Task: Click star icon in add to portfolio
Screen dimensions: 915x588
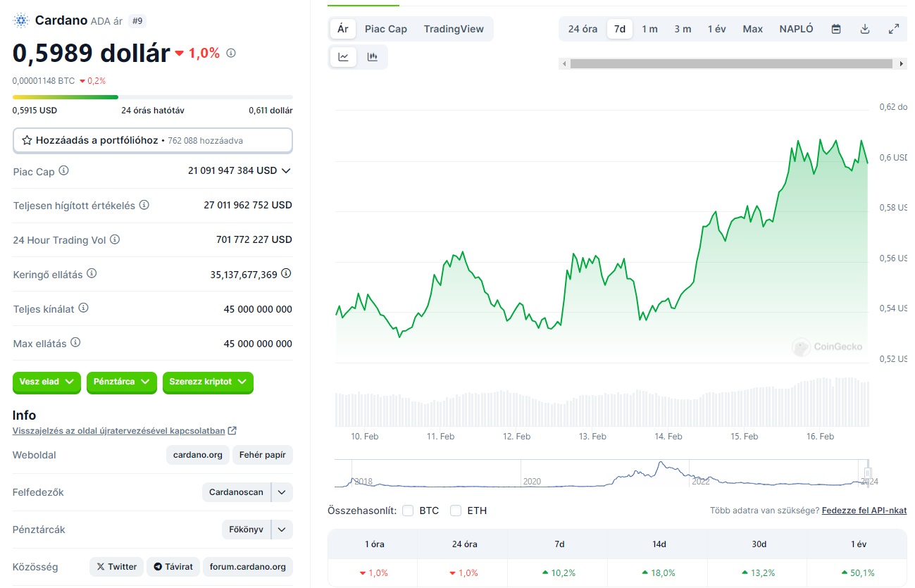Action: pyautogui.click(x=27, y=140)
